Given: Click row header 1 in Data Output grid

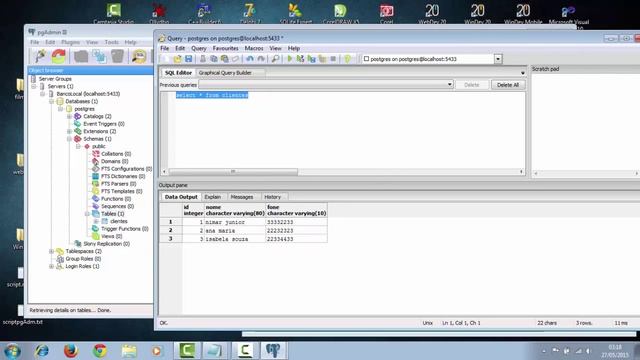Looking at the screenshot, I should (x=171, y=222).
